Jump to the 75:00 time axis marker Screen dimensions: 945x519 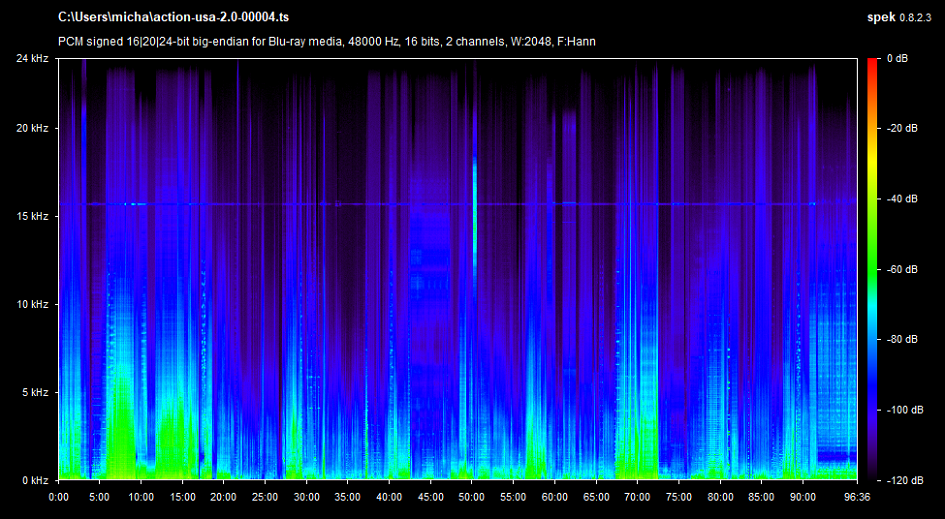point(679,496)
